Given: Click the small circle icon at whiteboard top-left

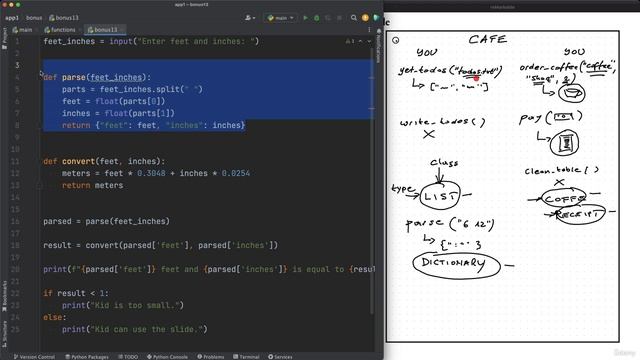Looking at the screenshot, I should [396, 40].
